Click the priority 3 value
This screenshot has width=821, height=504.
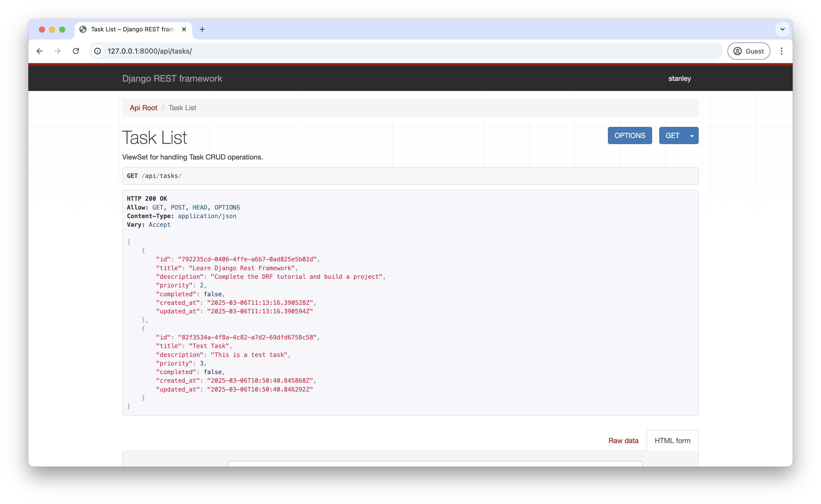202,363
